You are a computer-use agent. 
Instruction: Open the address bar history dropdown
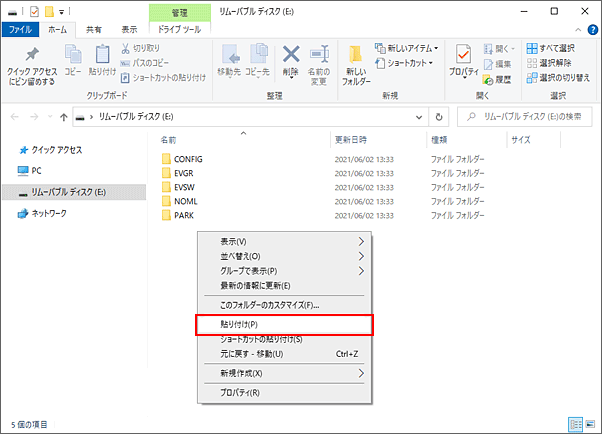420,117
